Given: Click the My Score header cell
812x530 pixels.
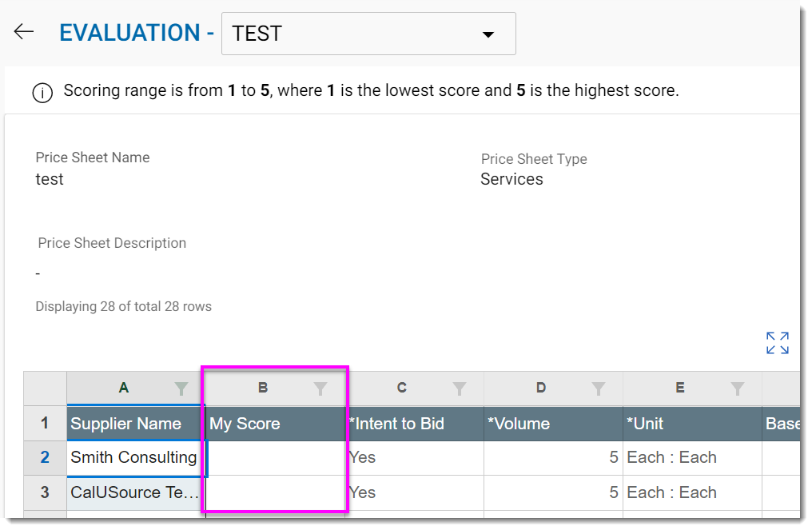Looking at the screenshot, I should (x=276, y=424).
